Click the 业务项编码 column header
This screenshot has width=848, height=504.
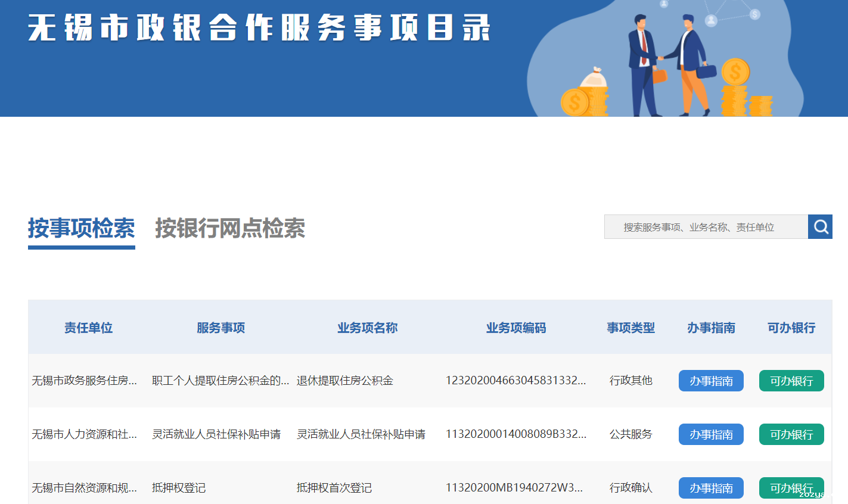[x=515, y=328]
